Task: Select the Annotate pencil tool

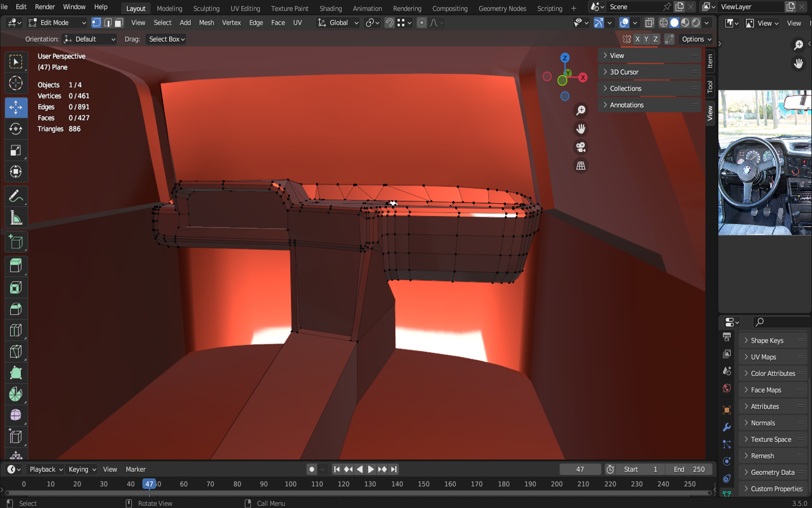Action: (x=16, y=196)
